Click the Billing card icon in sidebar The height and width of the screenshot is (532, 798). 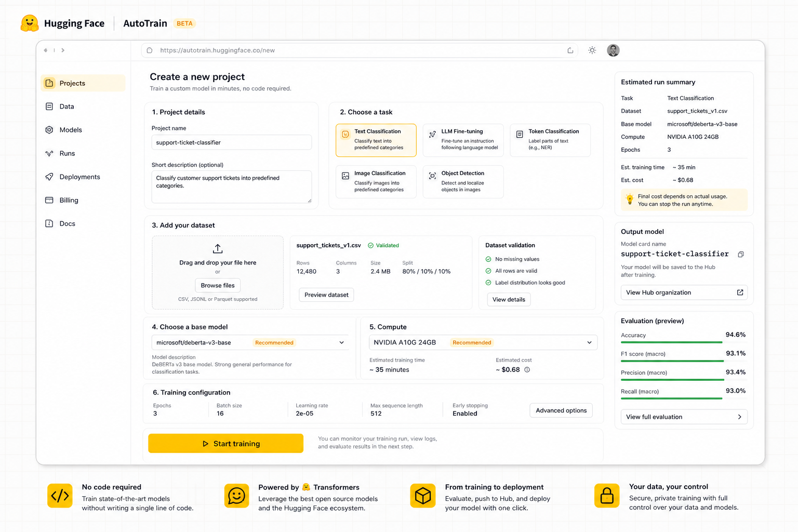click(49, 200)
